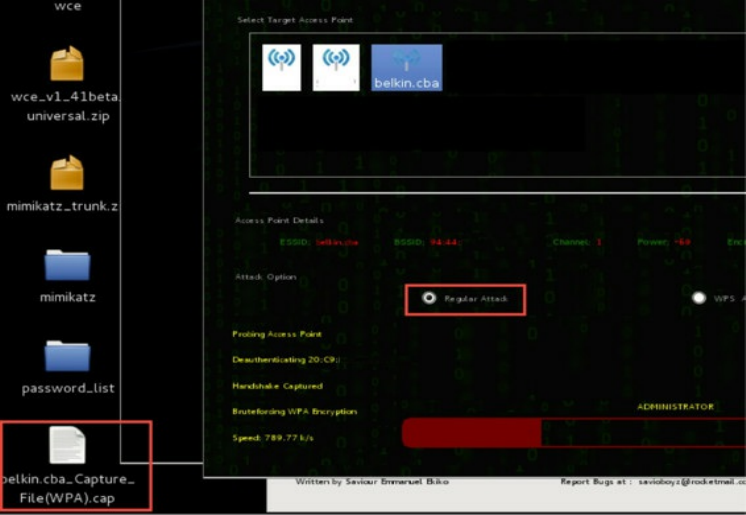Open the mimikatz folder on desktop
Viewport: 746px width, 515px height.
pos(67,265)
